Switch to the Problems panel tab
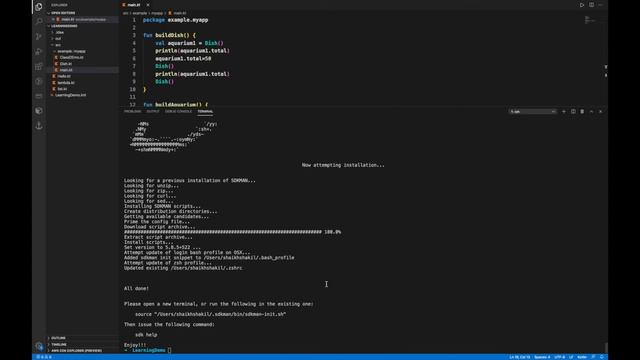Screen dimensions: 640x360 coord(132,111)
